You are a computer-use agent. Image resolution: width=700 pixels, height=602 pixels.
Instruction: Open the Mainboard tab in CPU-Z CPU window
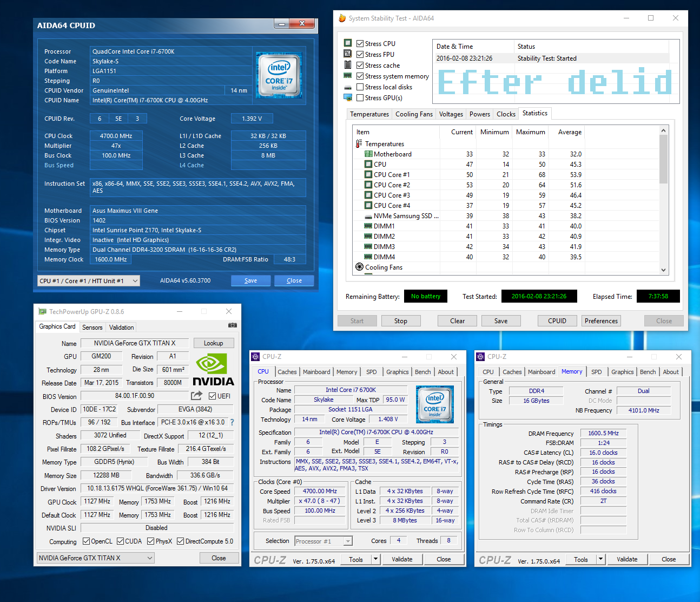[x=316, y=372]
